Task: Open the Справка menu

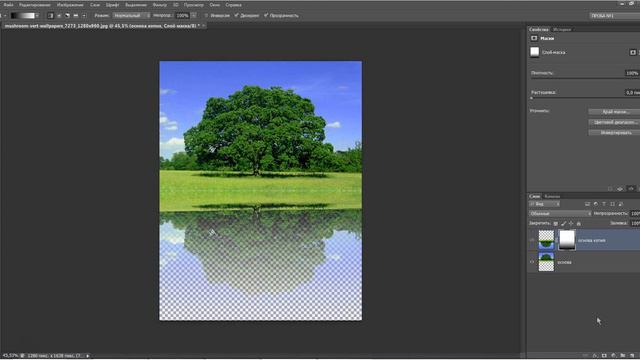Action: click(233, 5)
